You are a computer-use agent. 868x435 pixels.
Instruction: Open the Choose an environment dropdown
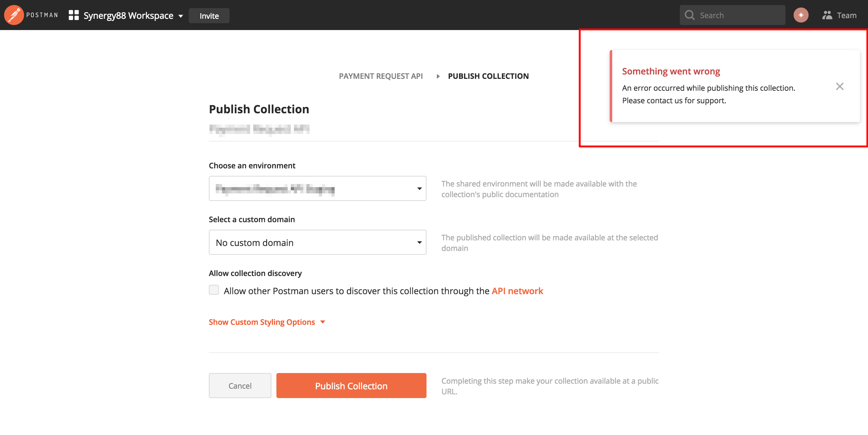tap(317, 188)
